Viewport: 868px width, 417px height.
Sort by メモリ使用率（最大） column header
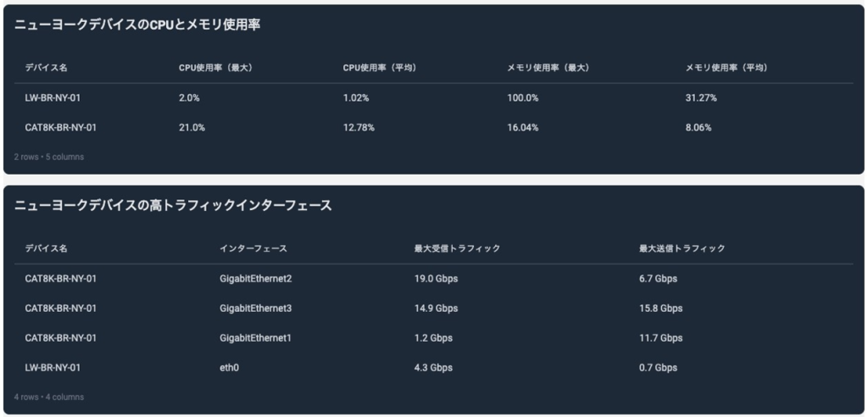point(548,68)
